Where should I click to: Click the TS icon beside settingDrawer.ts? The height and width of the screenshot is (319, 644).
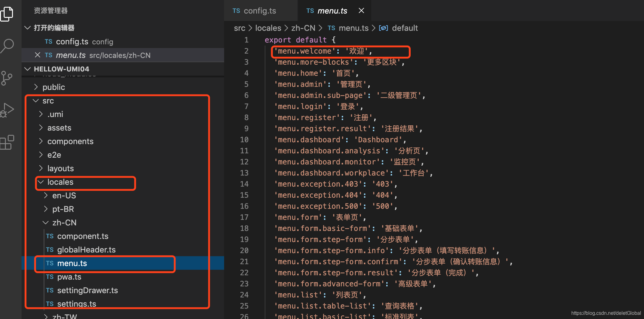pos(50,290)
